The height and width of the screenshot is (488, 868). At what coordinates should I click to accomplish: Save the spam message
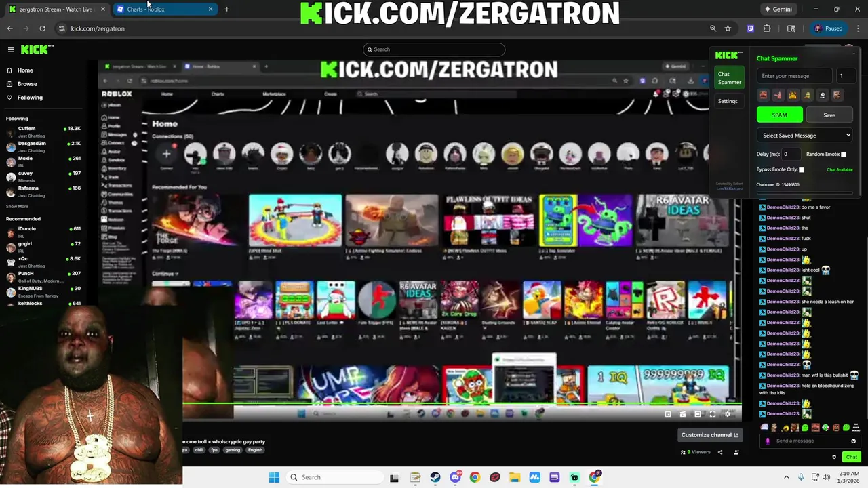coord(829,115)
